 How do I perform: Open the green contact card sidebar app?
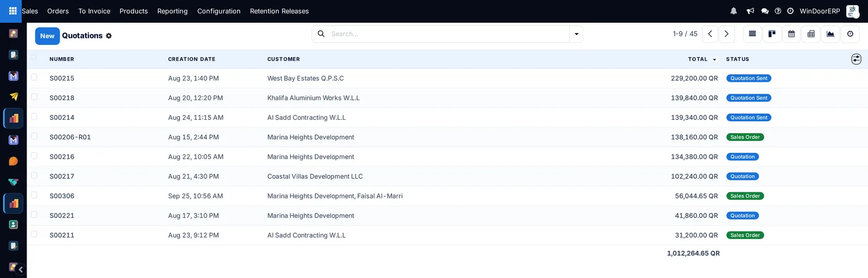point(14,224)
